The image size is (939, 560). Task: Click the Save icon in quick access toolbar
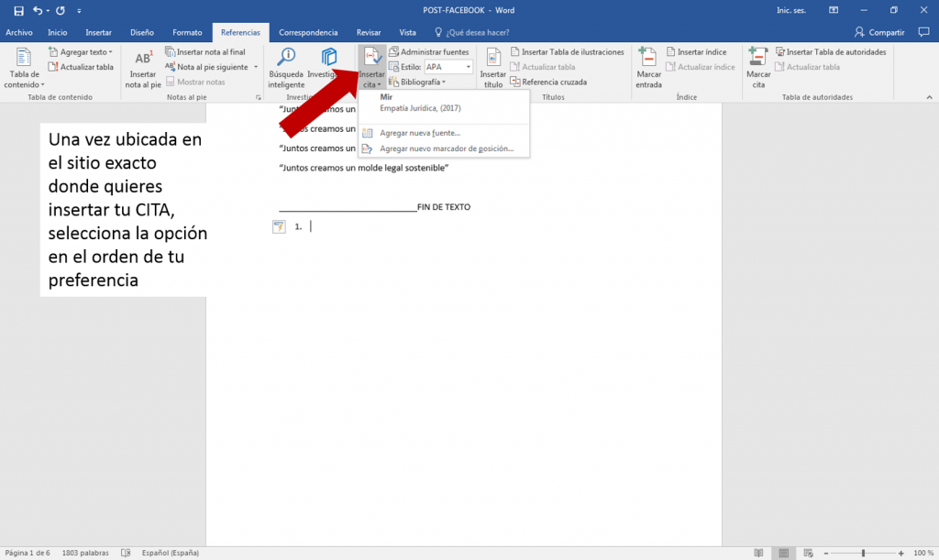(18, 11)
